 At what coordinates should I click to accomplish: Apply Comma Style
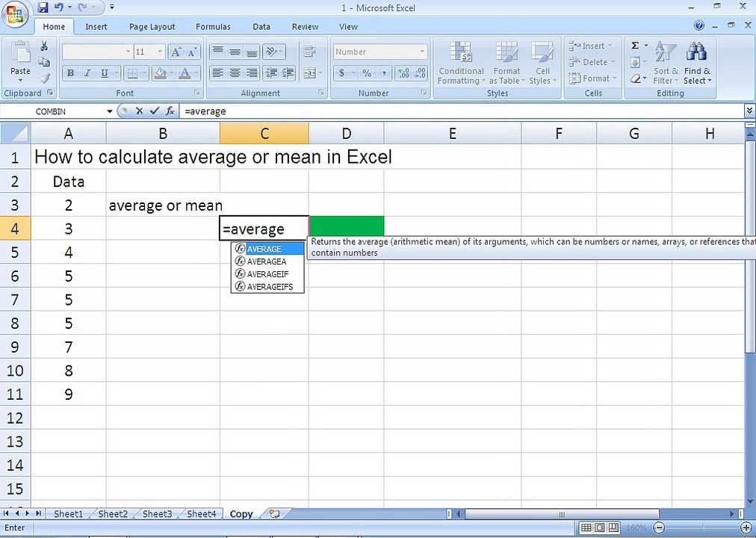pyautogui.click(x=384, y=73)
